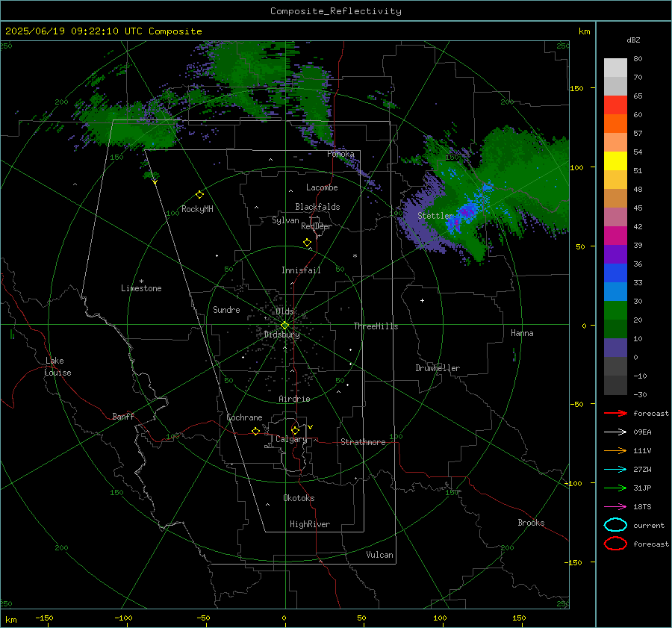672x628 pixels.
Task: Click the Drumheller city label
Action: pyautogui.click(x=438, y=368)
